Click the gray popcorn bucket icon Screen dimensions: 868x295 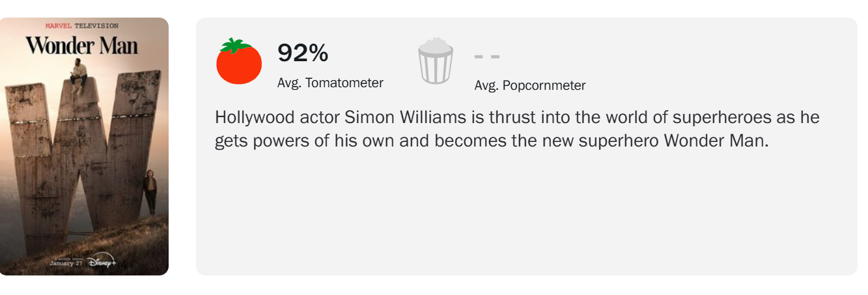point(435,62)
